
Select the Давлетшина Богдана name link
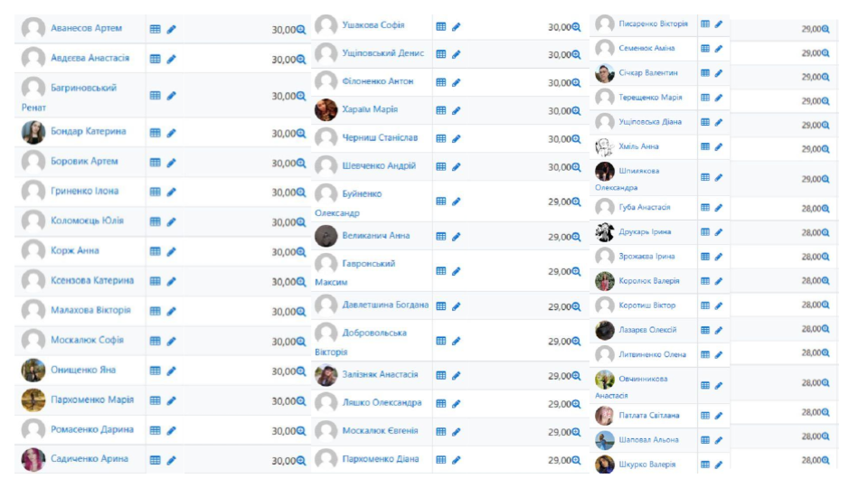pos(385,305)
